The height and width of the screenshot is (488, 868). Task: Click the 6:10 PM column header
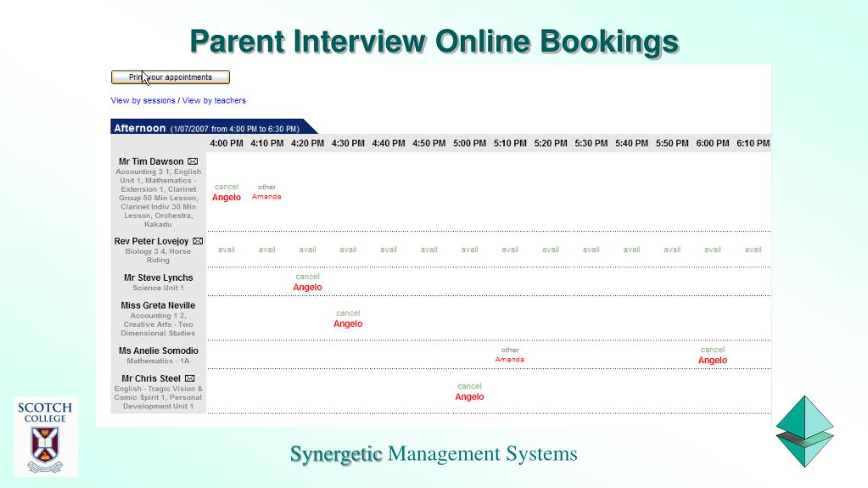click(753, 143)
